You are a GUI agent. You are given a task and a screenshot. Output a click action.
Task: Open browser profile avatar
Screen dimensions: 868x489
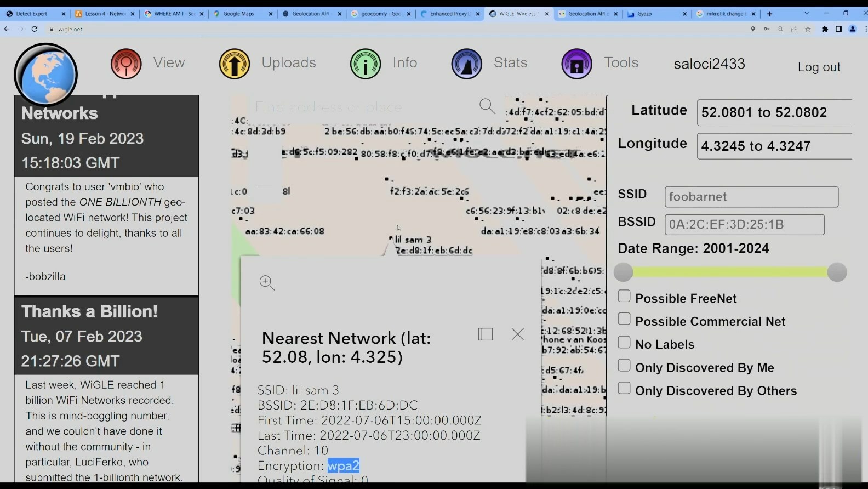pos(853,29)
